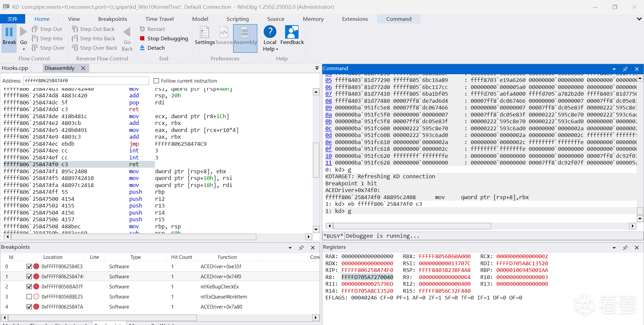This screenshot has height=325, width=644.
Task: Click the disassembly Address input field
Action: [86, 81]
